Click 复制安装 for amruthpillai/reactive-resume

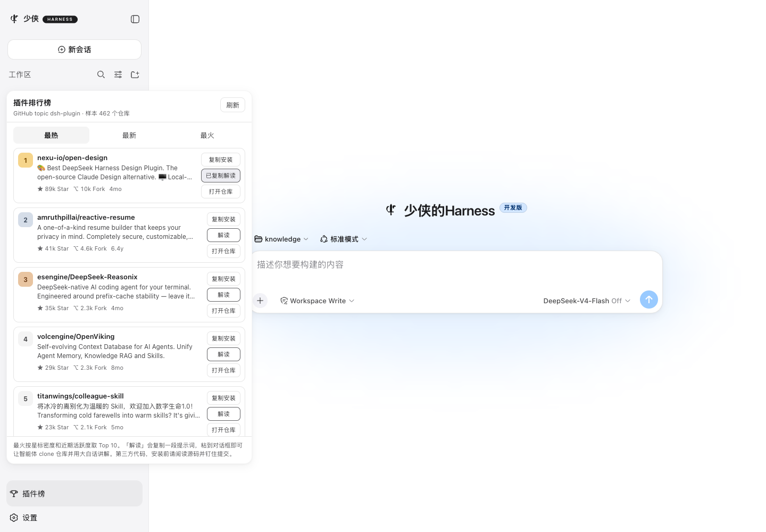[x=223, y=219]
